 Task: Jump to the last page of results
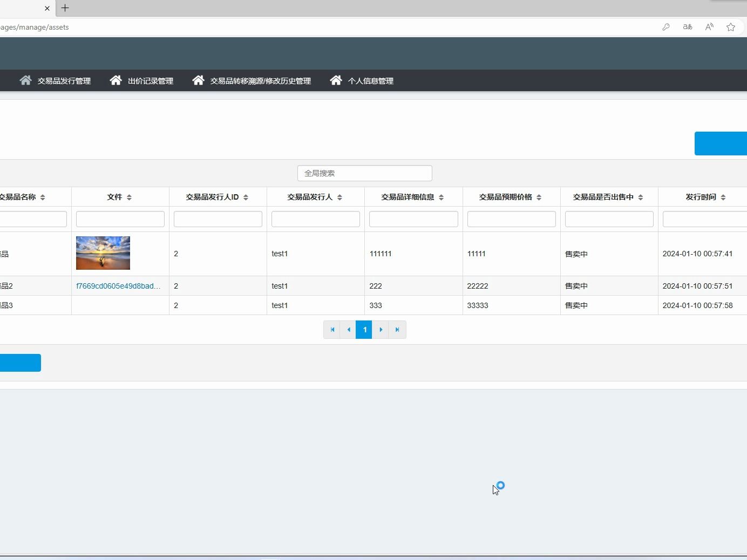tap(398, 330)
